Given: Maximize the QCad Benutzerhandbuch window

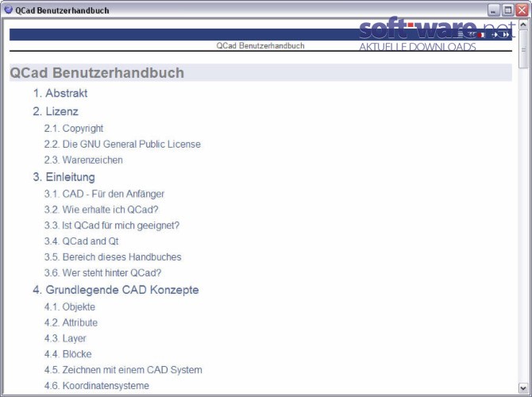Looking at the screenshot, I should pyautogui.click(x=508, y=10).
